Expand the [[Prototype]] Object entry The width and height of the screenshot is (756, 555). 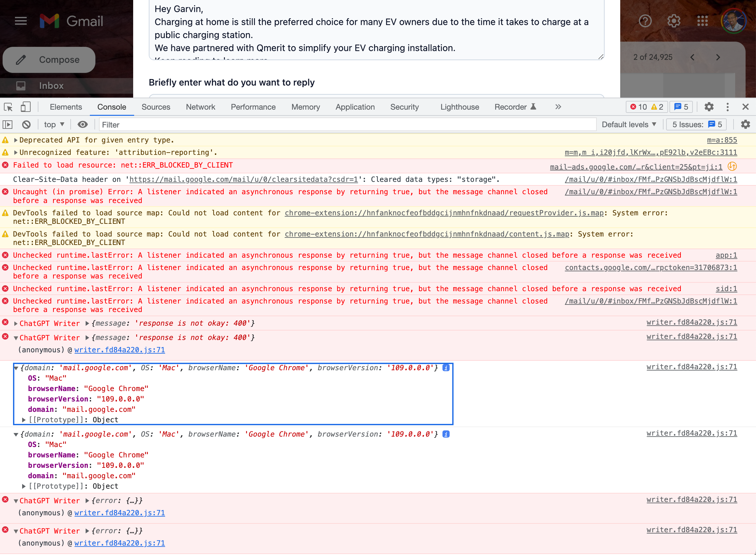23,420
